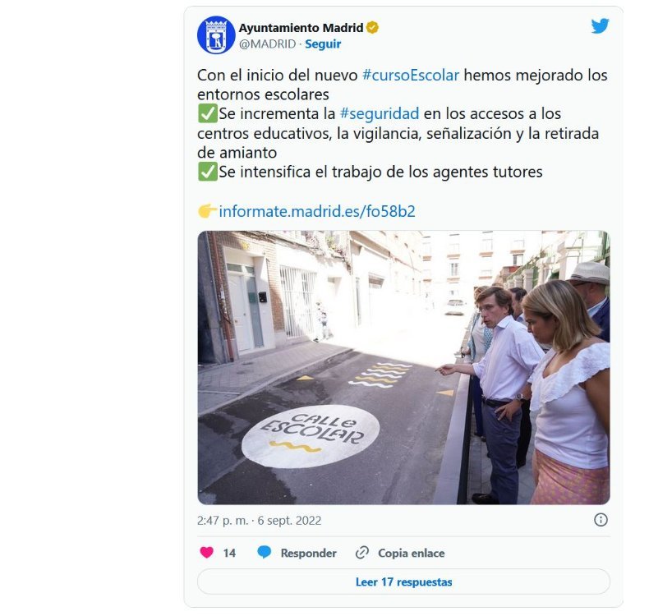The image size is (672, 616).
Task: Click Copia enlace text
Action: pyautogui.click(x=412, y=553)
